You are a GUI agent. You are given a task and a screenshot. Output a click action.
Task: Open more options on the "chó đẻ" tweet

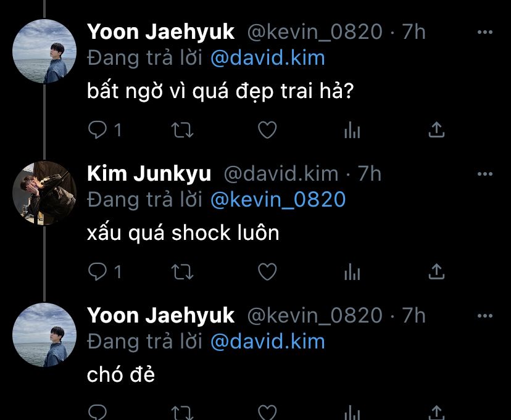485,316
